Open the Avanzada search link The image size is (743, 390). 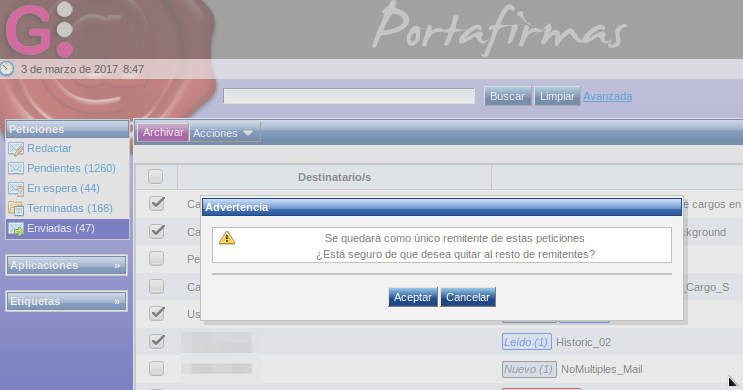pos(607,96)
